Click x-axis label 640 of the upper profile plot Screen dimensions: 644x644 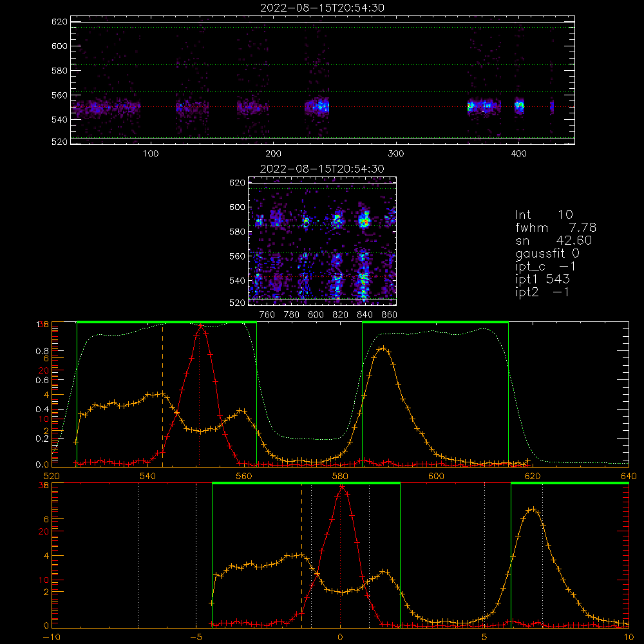click(629, 476)
